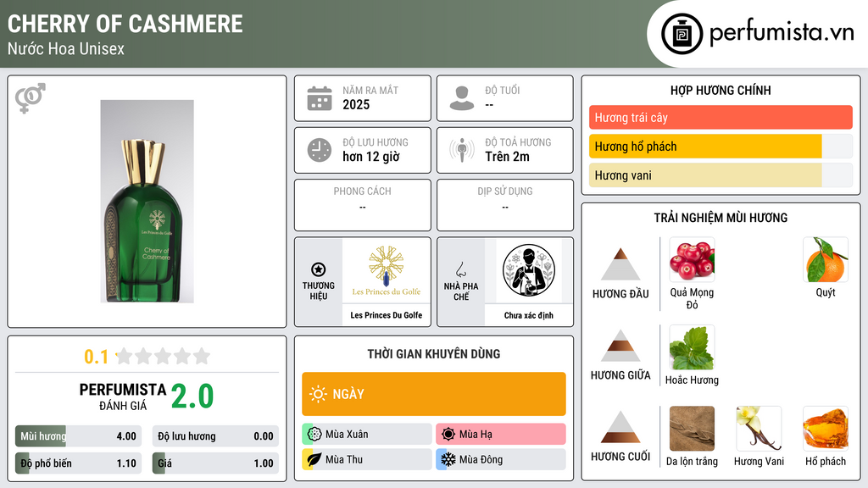Click the Les Princes Du Golfe brand name
Image resolution: width=868 pixels, height=488 pixels.
pyautogui.click(x=387, y=315)
